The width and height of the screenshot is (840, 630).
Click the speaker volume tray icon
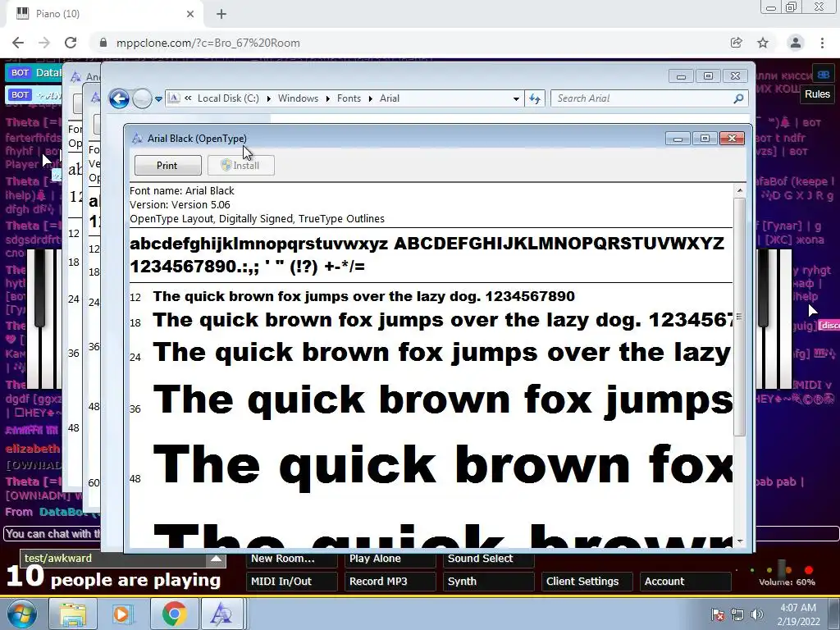click(757, 614)
